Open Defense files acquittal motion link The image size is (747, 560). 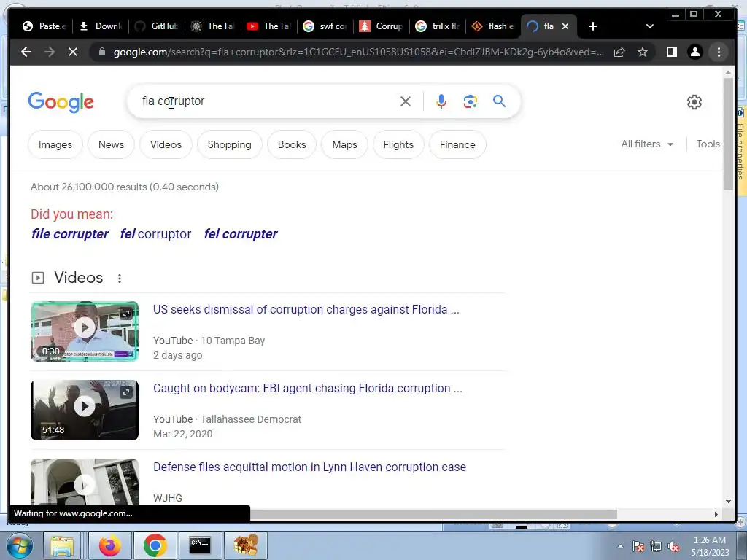coord(309,467)
